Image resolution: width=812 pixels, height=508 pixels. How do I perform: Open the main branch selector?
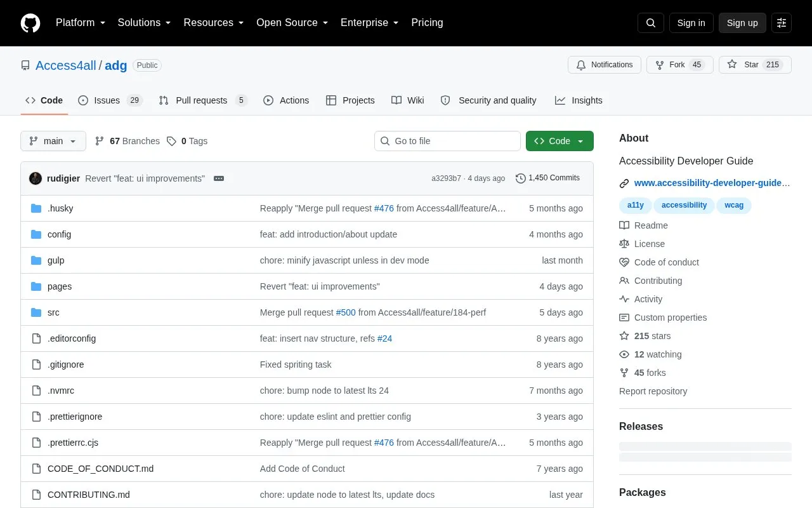point(53,141)
